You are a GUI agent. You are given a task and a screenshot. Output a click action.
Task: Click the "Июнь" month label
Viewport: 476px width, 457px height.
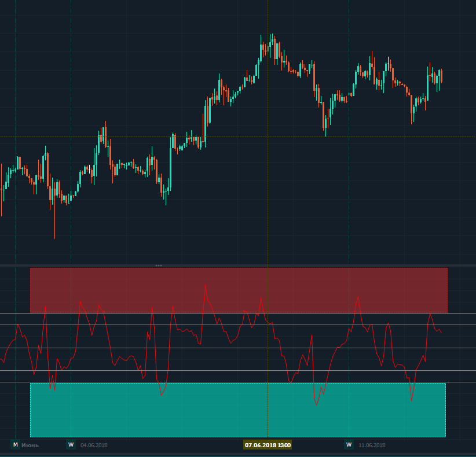coord(30,445)
